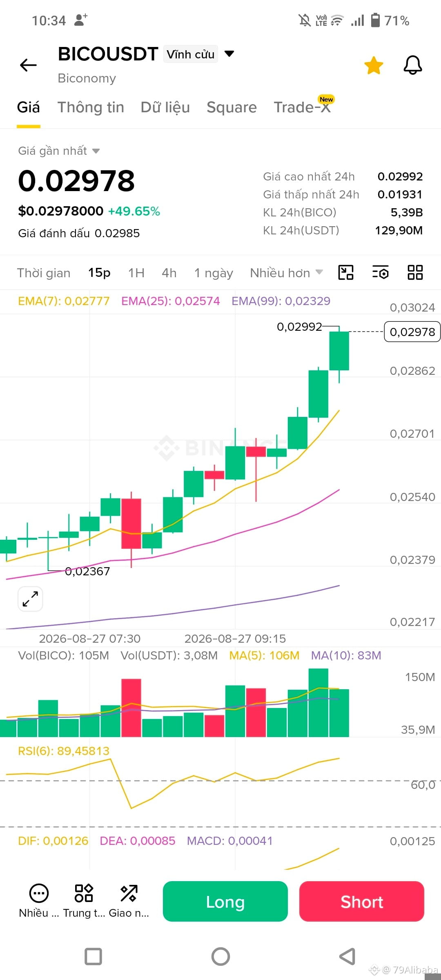Viewport: 441px width, 980px height.
Task: Select the Thời gian chart mode
Action: point(44,273)
